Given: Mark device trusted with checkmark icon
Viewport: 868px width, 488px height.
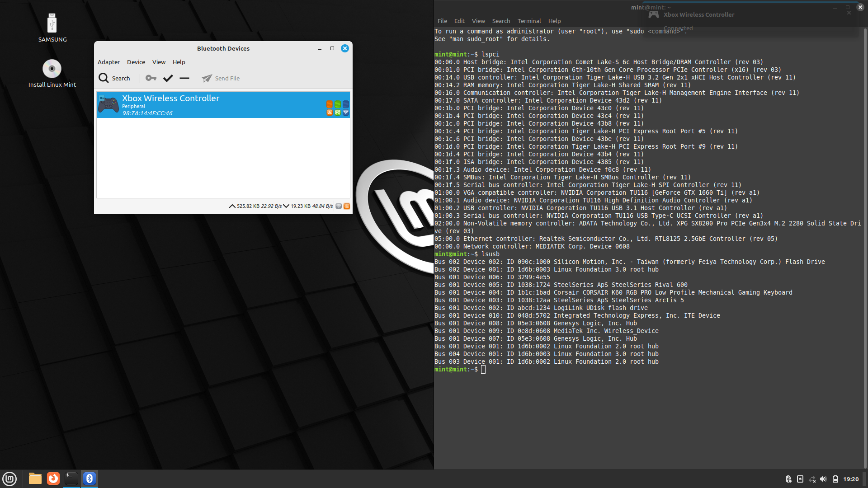Looking at the screenshot, I should (168, 78).
